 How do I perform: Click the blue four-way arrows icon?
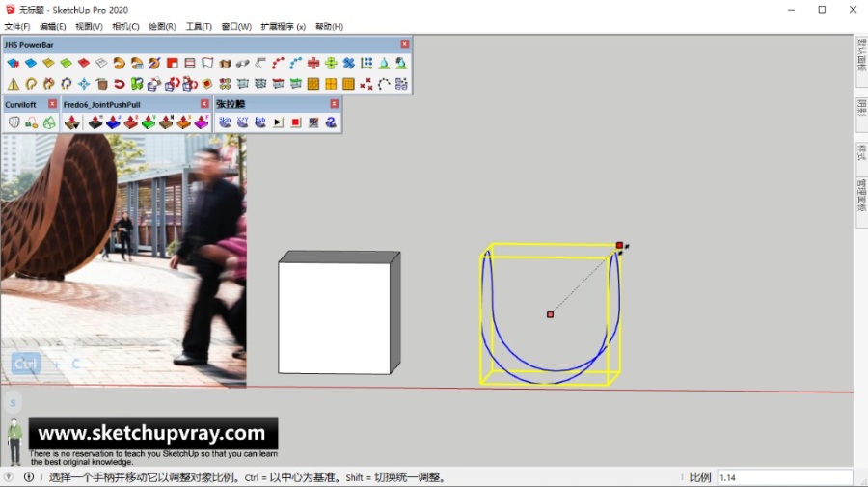pyautogui.click(x=84, y=84)
